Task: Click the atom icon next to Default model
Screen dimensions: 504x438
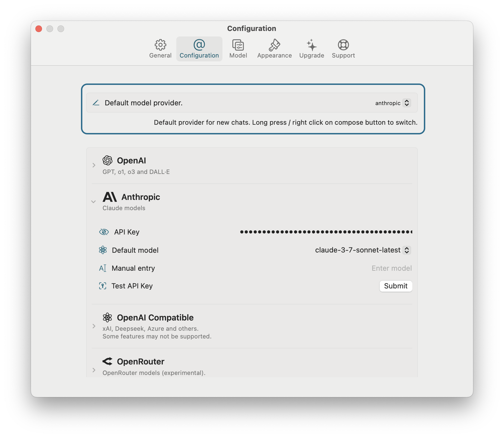Action: pos(103,250)
